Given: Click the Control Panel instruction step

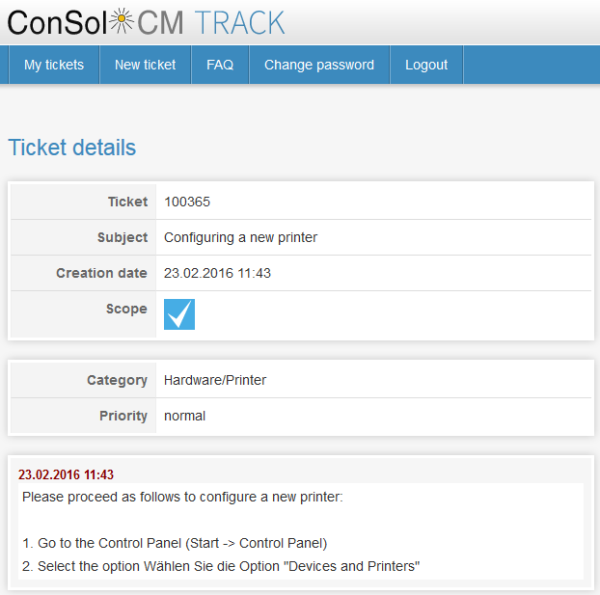Looking at the screenshot, I should pos(175,543).
